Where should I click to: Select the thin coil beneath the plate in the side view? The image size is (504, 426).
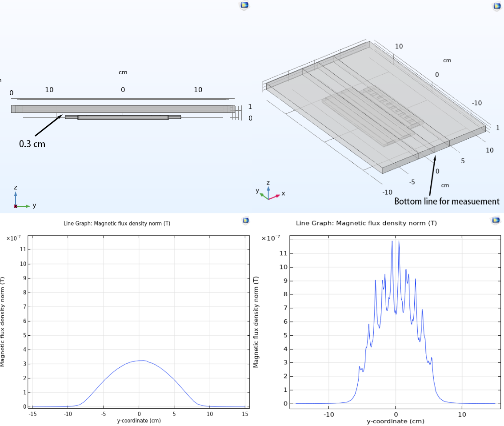123,117
